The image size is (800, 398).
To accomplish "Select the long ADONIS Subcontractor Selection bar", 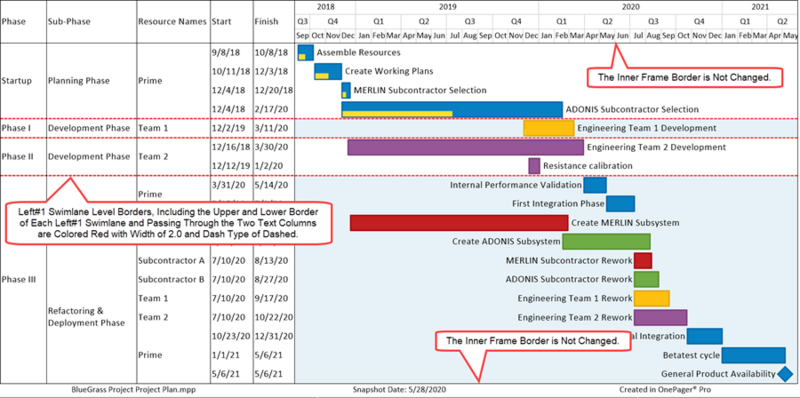I will pos(452,109).
